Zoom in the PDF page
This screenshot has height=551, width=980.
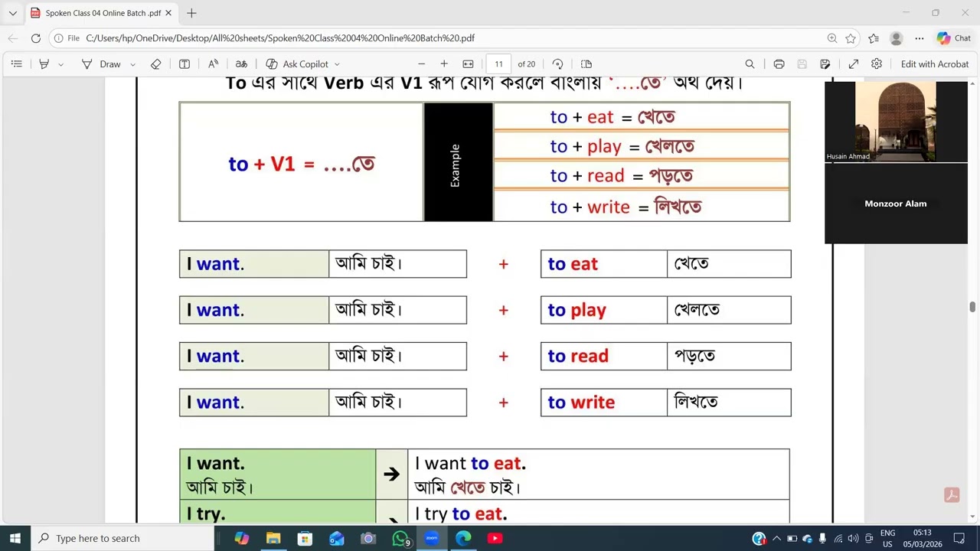point(444,64)
